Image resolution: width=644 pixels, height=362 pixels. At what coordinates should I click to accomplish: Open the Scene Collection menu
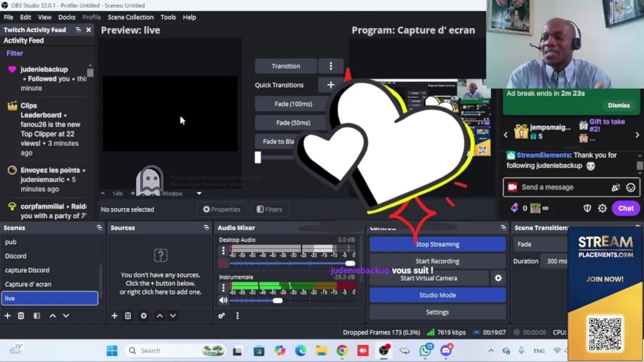tap(130, 17)
